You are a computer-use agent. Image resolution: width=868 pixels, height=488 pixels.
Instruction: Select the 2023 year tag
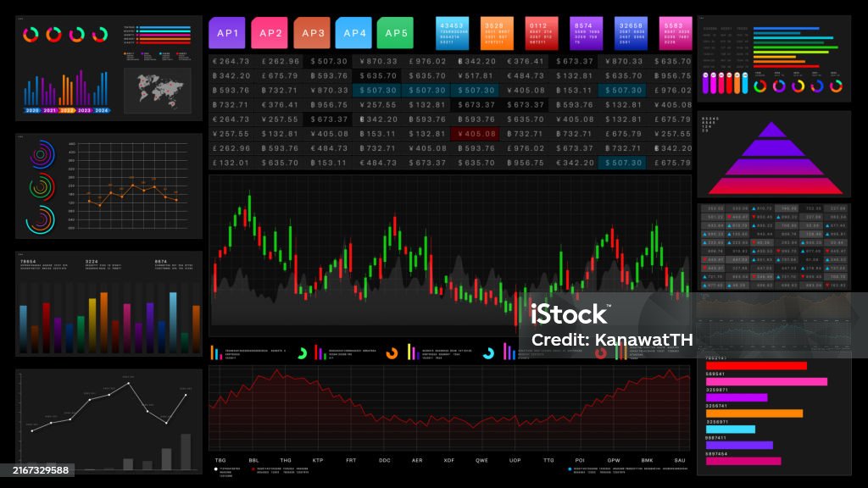click(84, 111)
